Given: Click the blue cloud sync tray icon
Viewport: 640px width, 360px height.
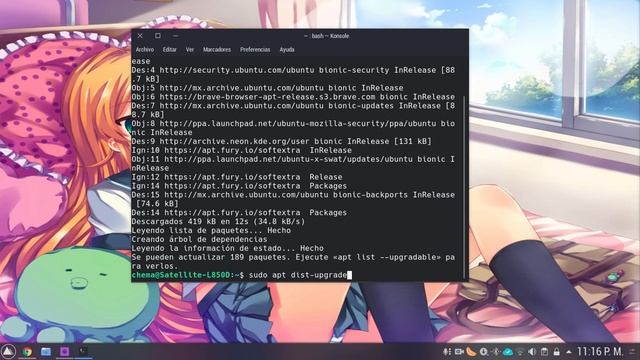Looking at the screenshot, I should [508, 351].
